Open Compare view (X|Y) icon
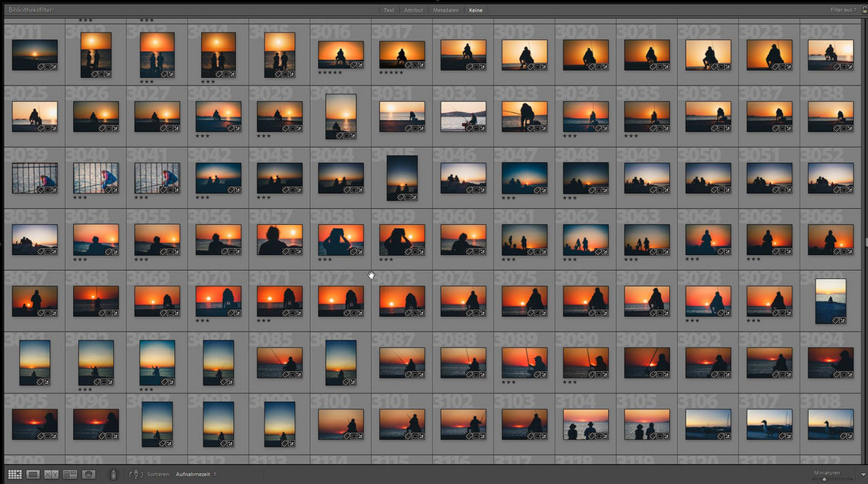This screenshot has height=484, width=868. pyautogui.click(x=52, y=474)
